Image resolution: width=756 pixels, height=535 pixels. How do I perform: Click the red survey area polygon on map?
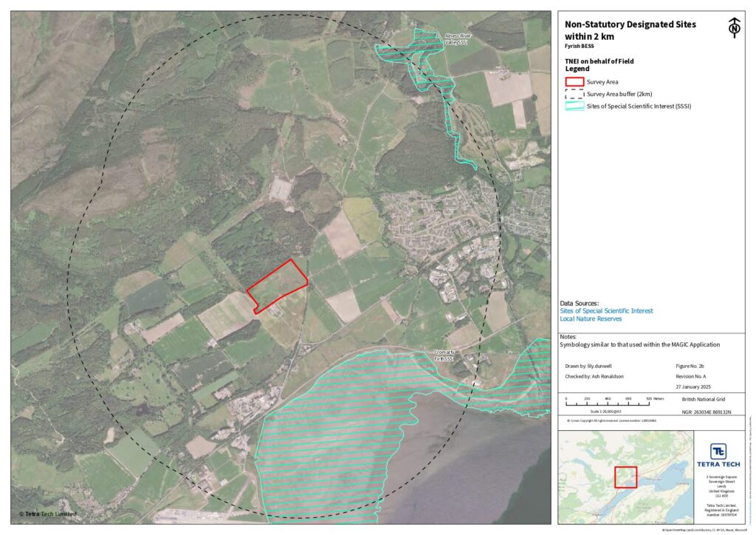(x=276, y=286)
